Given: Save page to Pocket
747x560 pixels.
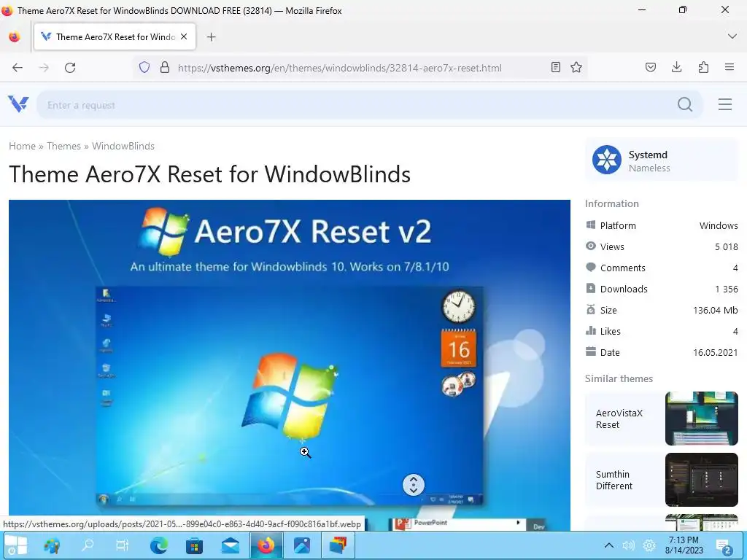Looking at the screenshot, I should [650, 67].
